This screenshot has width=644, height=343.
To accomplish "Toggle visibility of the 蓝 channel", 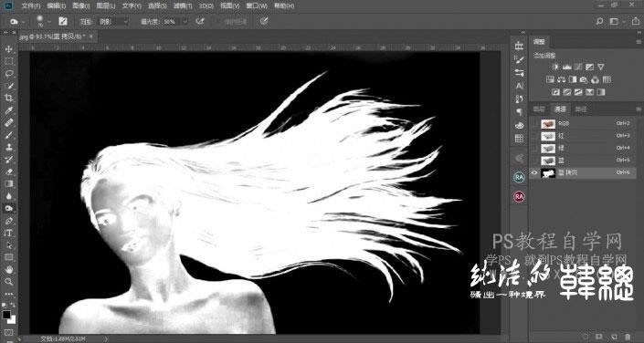I will coord(534,161).
